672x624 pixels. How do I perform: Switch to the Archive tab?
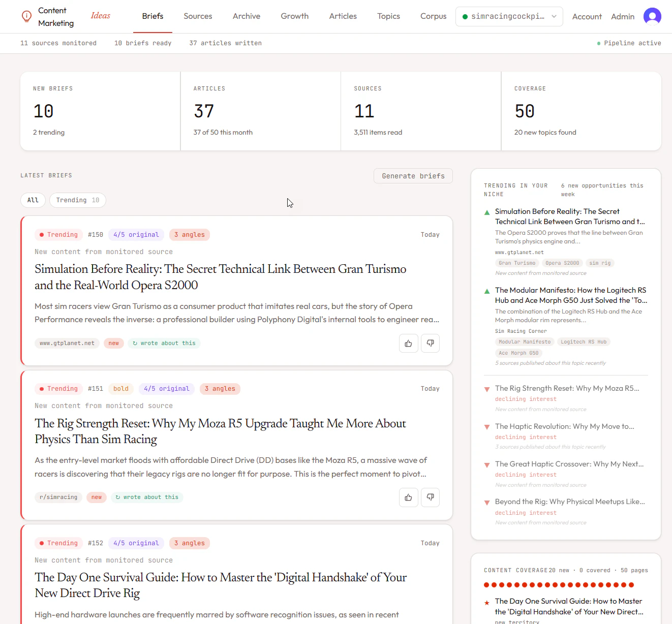coord(246,16)
